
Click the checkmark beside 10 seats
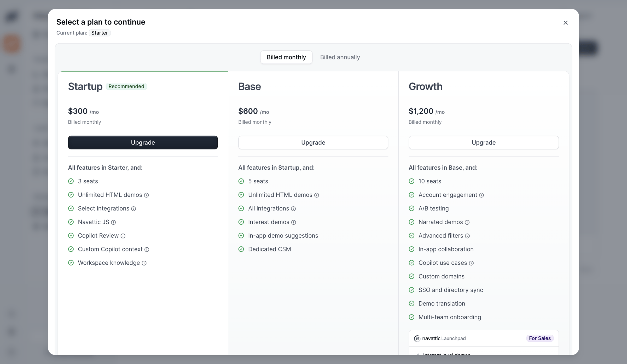click(411, 181)
